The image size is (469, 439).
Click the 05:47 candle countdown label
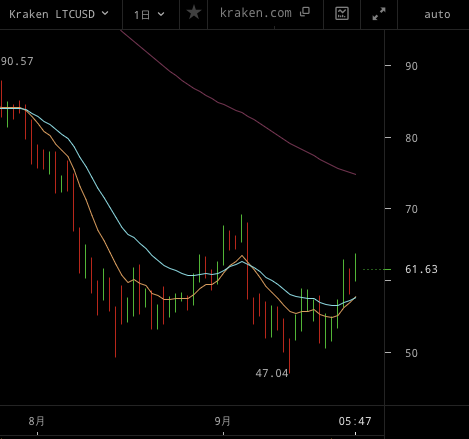(x=355, y=421)
